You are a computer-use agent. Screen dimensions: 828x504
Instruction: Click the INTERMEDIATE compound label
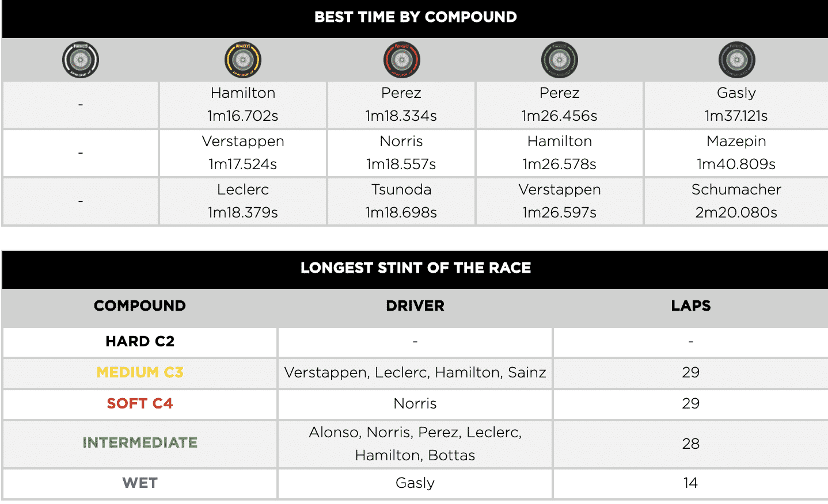(140, 443)
